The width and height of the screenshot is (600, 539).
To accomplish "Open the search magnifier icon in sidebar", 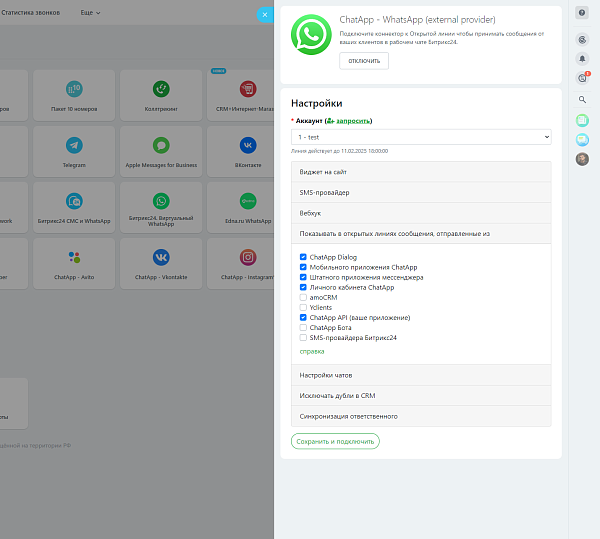I will 582,99.
